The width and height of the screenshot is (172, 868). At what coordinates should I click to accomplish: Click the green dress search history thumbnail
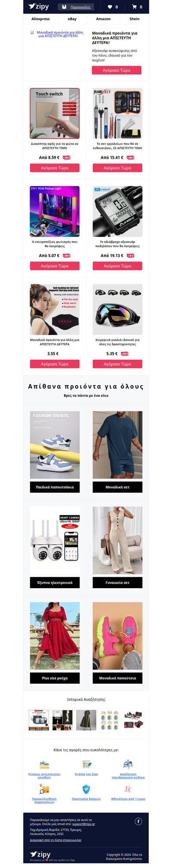tap(86, 720)
